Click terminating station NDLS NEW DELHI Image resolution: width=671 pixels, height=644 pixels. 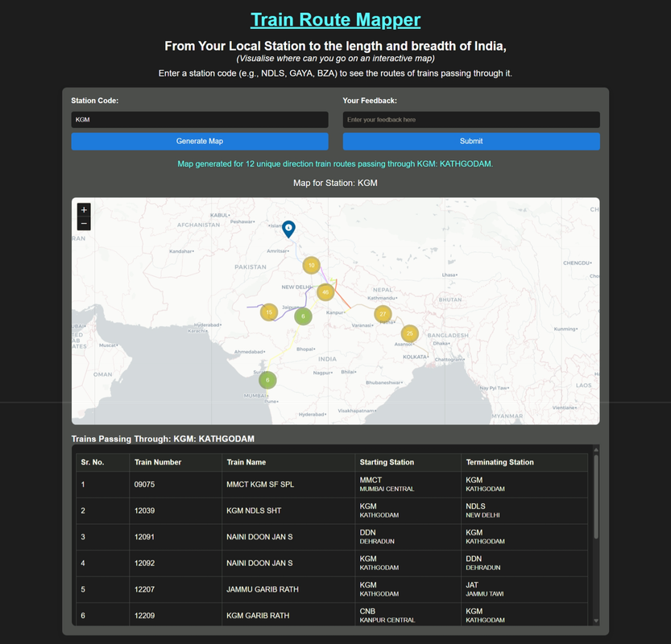(x=483, y=510)
